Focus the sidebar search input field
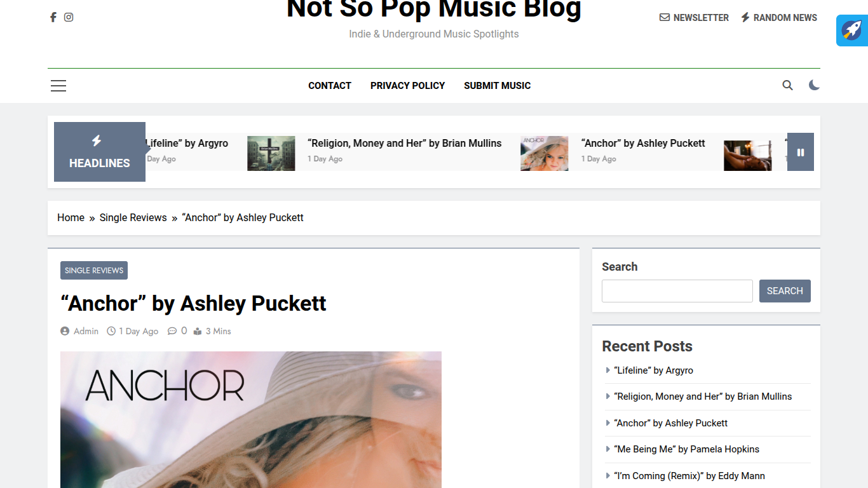Image resolution: width=868 pixels, height=488 pixels. coord(677,291)
